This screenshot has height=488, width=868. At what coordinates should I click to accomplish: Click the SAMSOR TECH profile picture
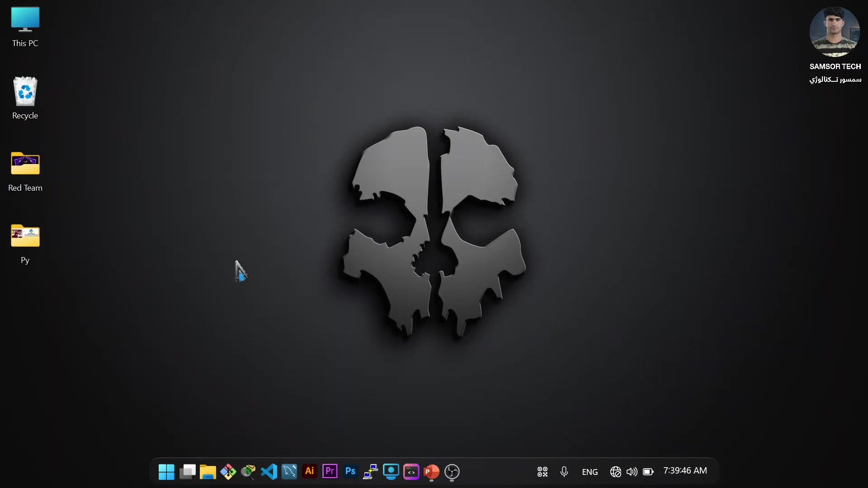835,32
